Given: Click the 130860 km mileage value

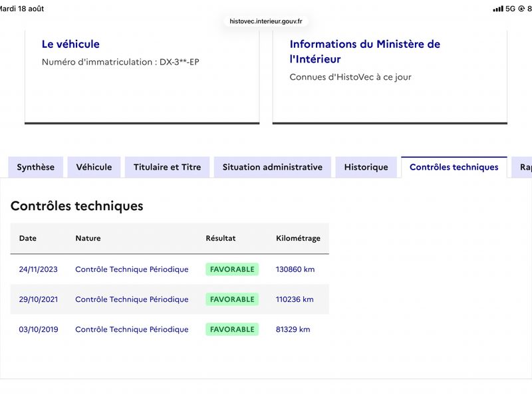Looking at the screenshot, I should tap(295, 269).
